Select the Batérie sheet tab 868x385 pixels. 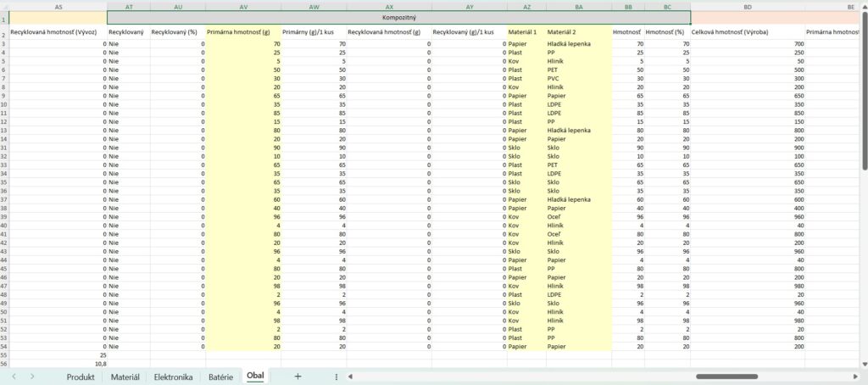point(220,377)
